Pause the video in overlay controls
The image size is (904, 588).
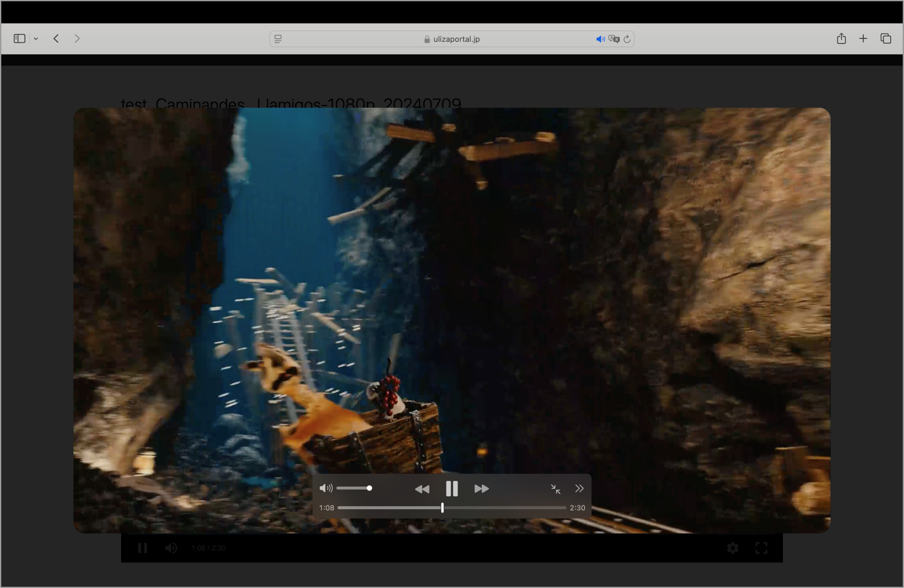452,488
